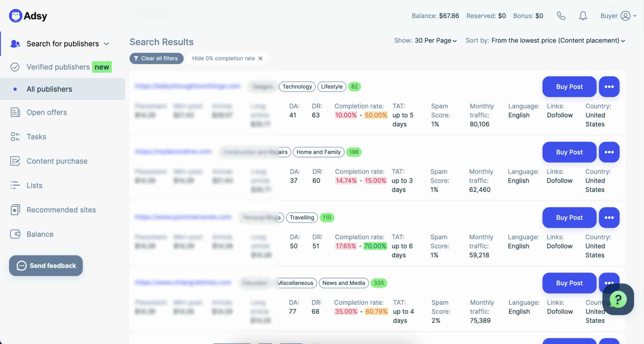The height and width of the screenshot is (344, 644).
Task: Open the Open offers section
Action: [x=47, y=112]
